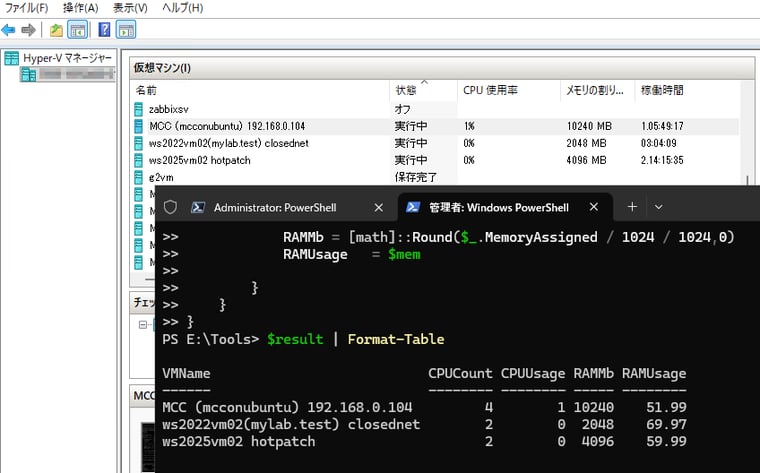Toggle the Show/Hide action pane icon
Screen dimensions: 760x473
126,30
